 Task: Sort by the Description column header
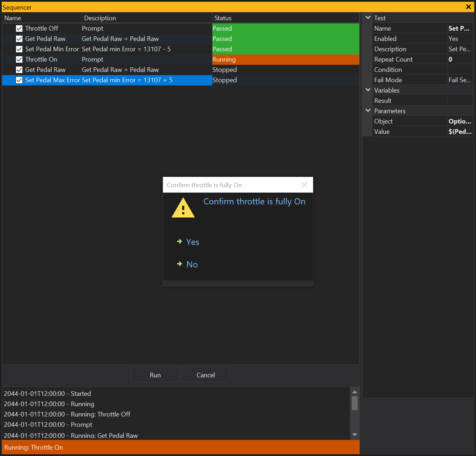(100, 18)
